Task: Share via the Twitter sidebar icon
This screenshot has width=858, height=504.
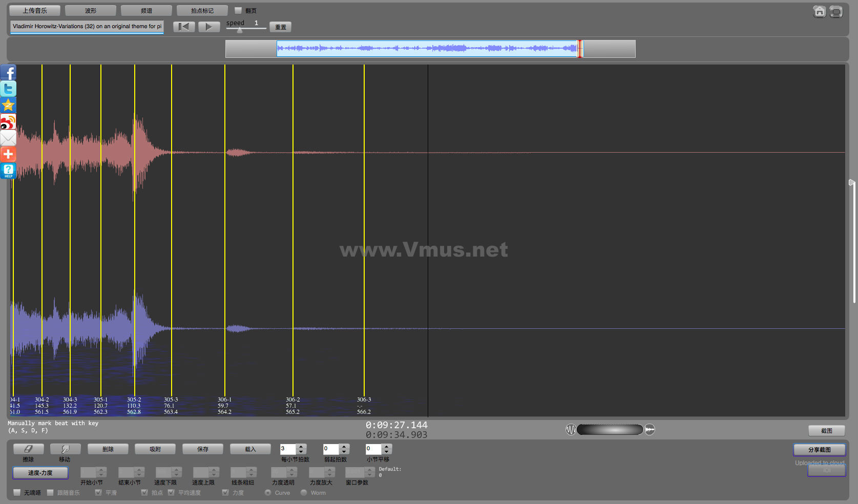Action: coord(8,89)
